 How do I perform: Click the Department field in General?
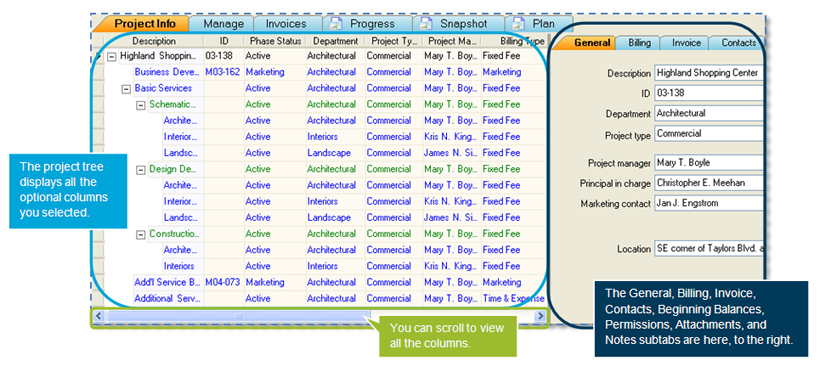(x=709, y=113)
